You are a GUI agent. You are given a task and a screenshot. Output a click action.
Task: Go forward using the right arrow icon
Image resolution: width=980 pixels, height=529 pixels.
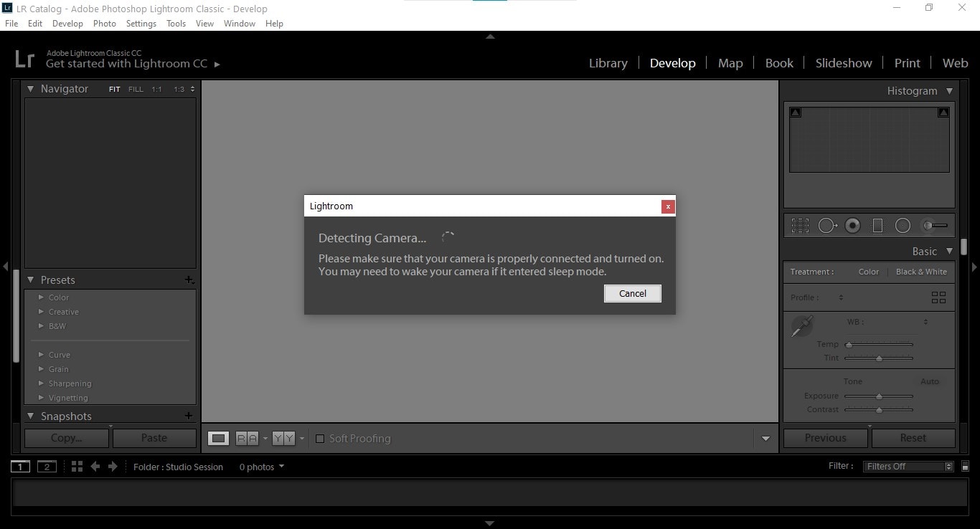click(x=113, y=467)
